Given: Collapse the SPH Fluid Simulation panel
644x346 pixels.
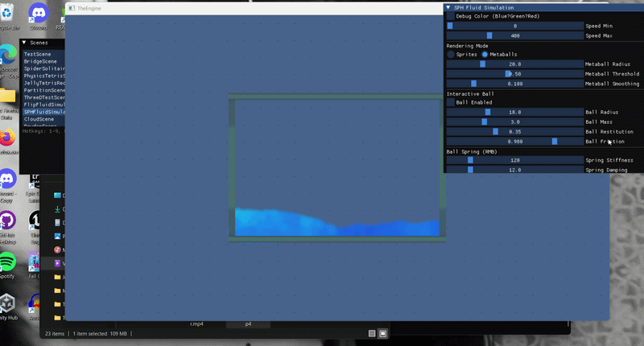Looking at the screenshot, I should (448, 7).
